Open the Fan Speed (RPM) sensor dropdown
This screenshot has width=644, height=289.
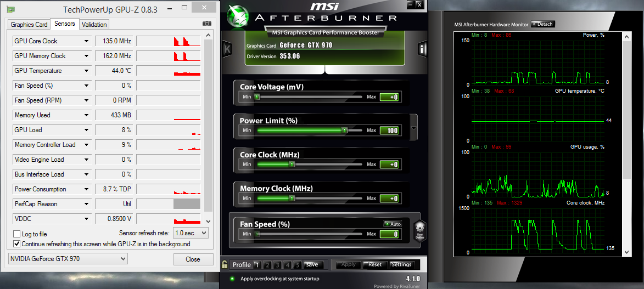point(86,100)
